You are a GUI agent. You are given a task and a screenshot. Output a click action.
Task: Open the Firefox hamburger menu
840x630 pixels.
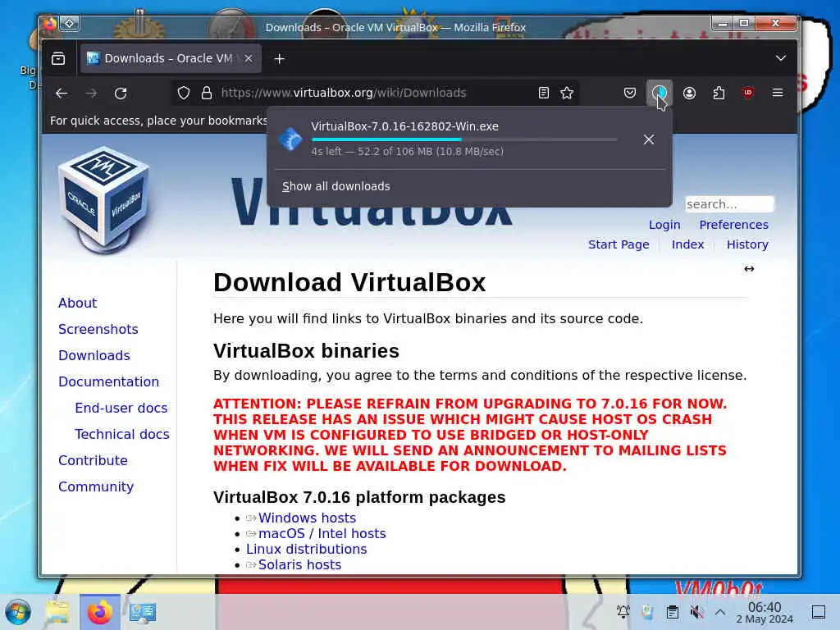tap(778, 93)
